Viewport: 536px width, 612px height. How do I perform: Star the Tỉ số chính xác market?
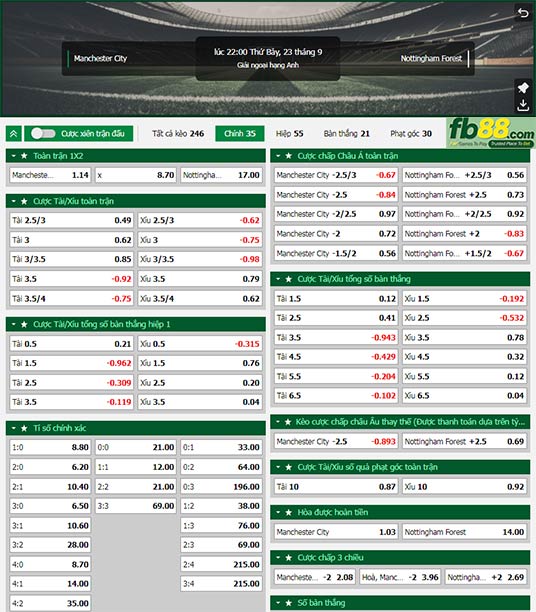pos(24,428)
